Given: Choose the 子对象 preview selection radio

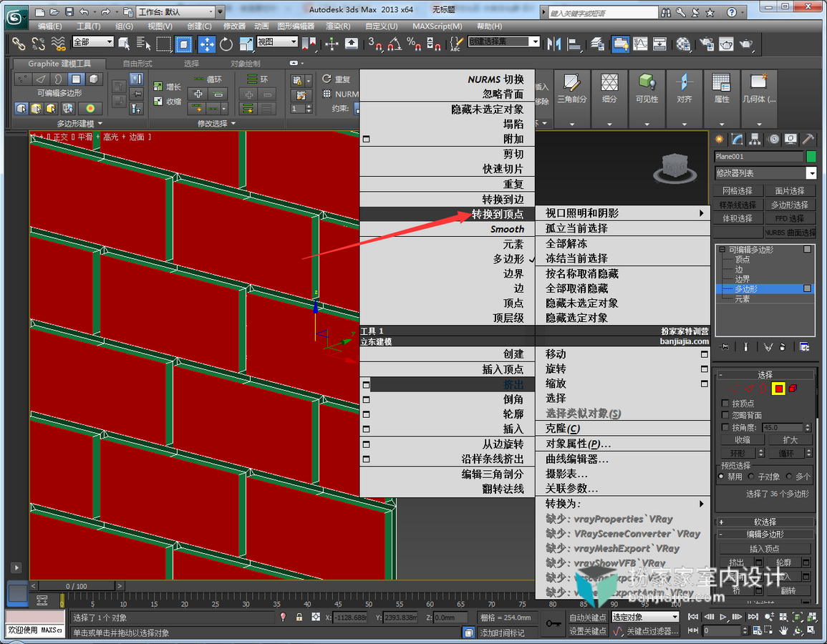Looking at the screenshot, I should coord(751,477).
